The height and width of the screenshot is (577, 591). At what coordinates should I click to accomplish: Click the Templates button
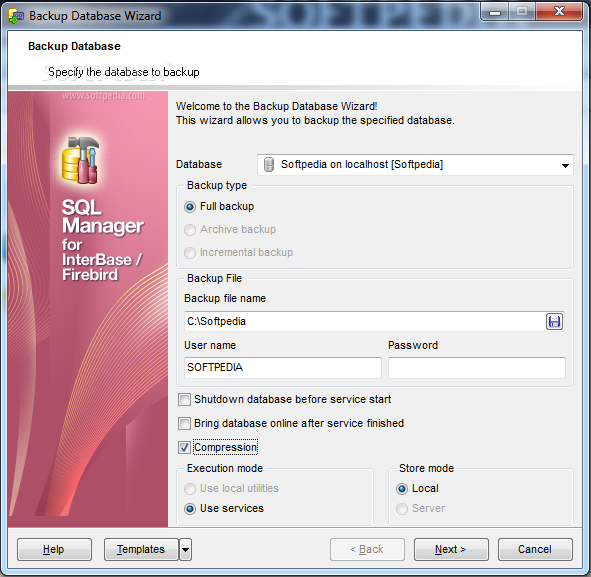point(141,549)
